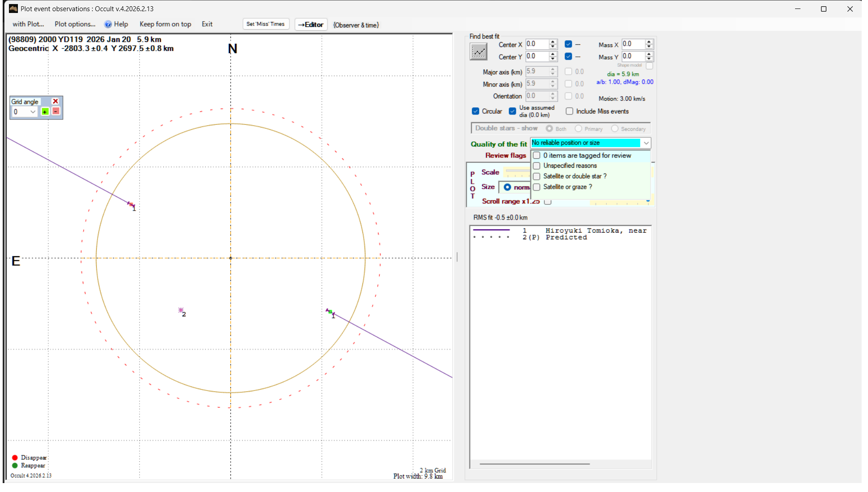The image size is (868, 492).
Task: Click the green plus grid angle button
Action: [45, 111]
